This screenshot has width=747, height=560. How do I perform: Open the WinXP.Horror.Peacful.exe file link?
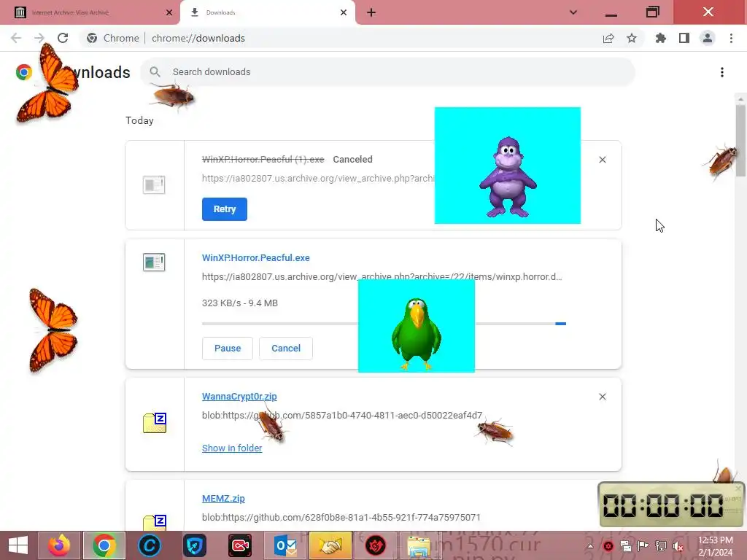click(256, 257)
